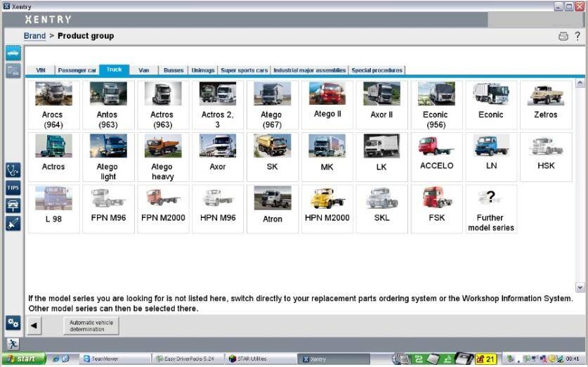Select the car icon at sidebar top
Image resolution: width=588 pixels, height=367 pixels.
point(13,53)
